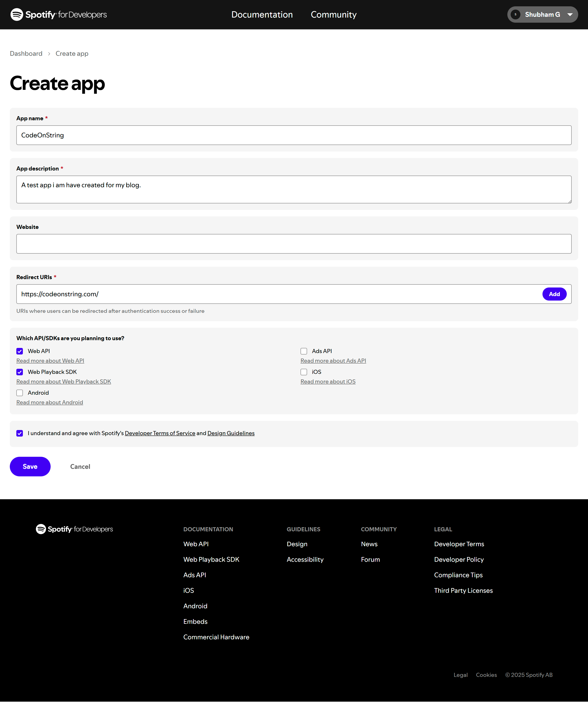Click the Add button for Redirect URIs
This screenshot has width=588, height=702.
click(x=554, y=294)
